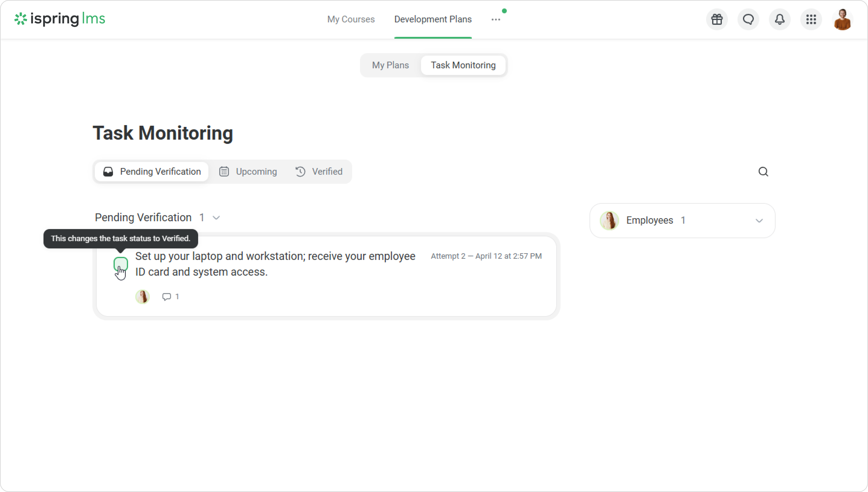
Task: Go to My Courses
Action: pos(351,19)
